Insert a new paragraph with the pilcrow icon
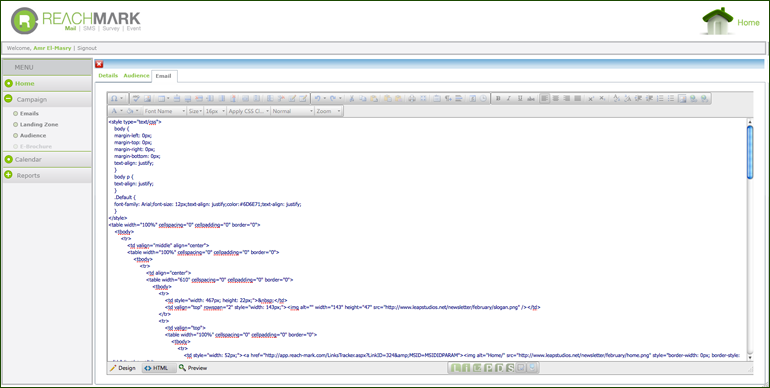The width and height of the screenshot is (770, 388). pyautogui.click(x=448, y=99)
